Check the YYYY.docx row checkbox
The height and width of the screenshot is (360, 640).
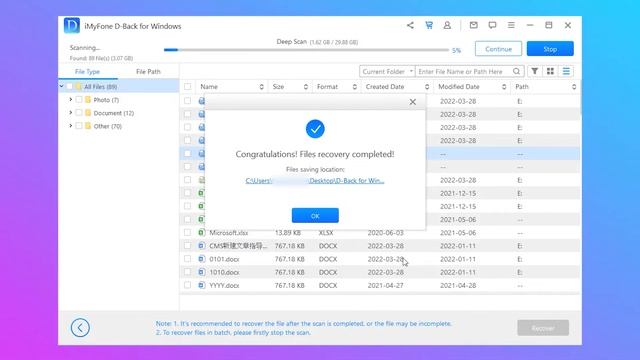point(187,285)
